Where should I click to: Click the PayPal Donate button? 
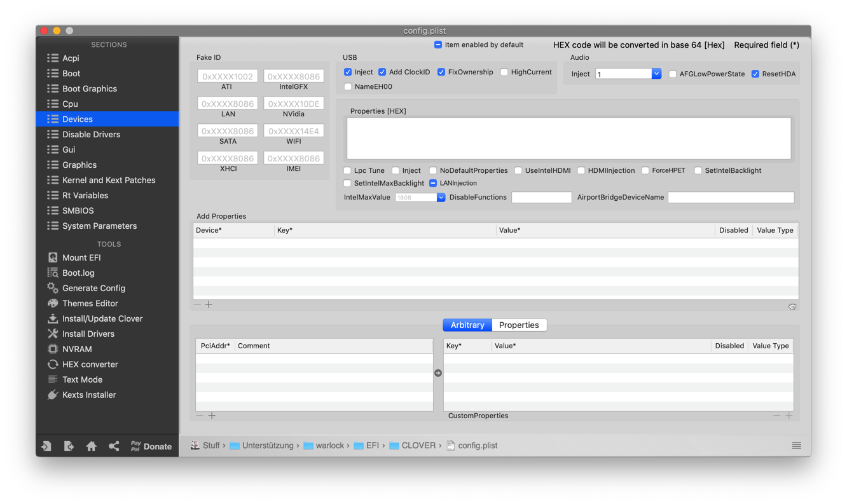(151, 446)
